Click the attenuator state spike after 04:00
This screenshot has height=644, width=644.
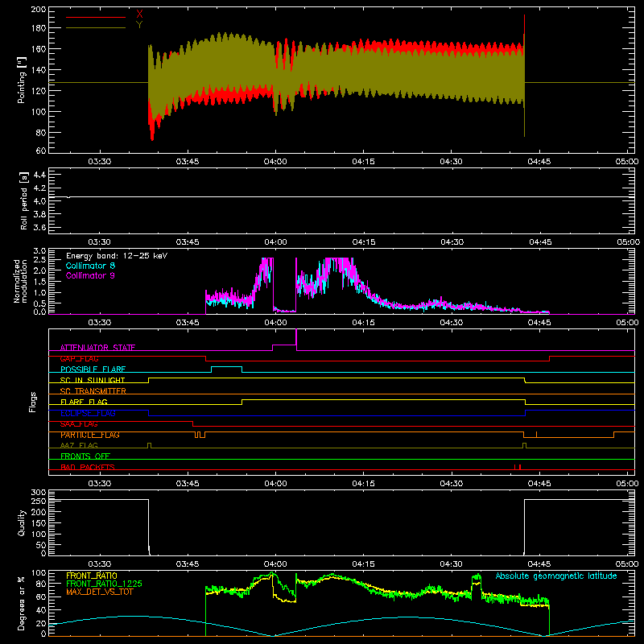296,339
